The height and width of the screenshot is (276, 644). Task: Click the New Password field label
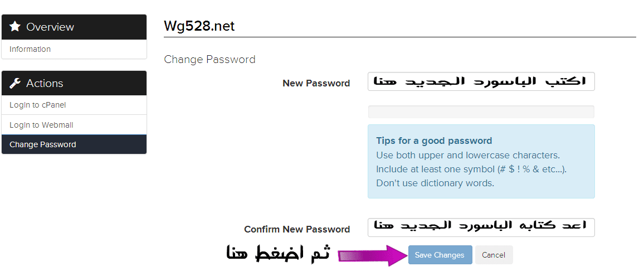(x=316, y=83)
